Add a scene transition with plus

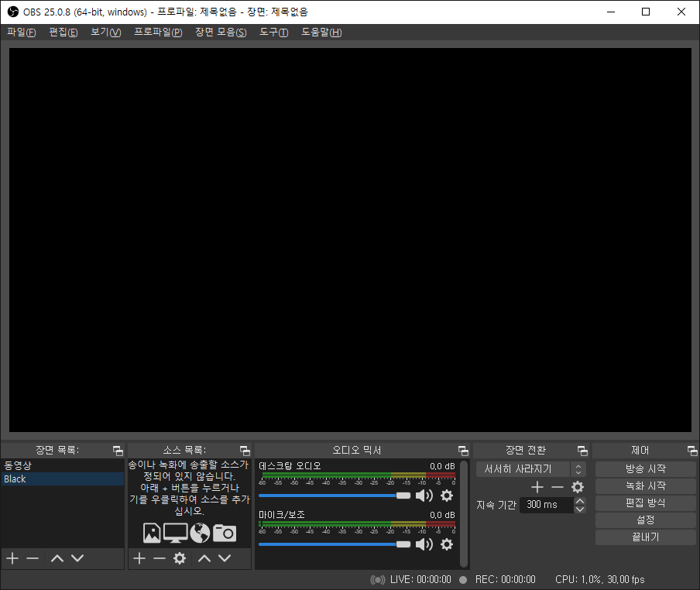537,487
